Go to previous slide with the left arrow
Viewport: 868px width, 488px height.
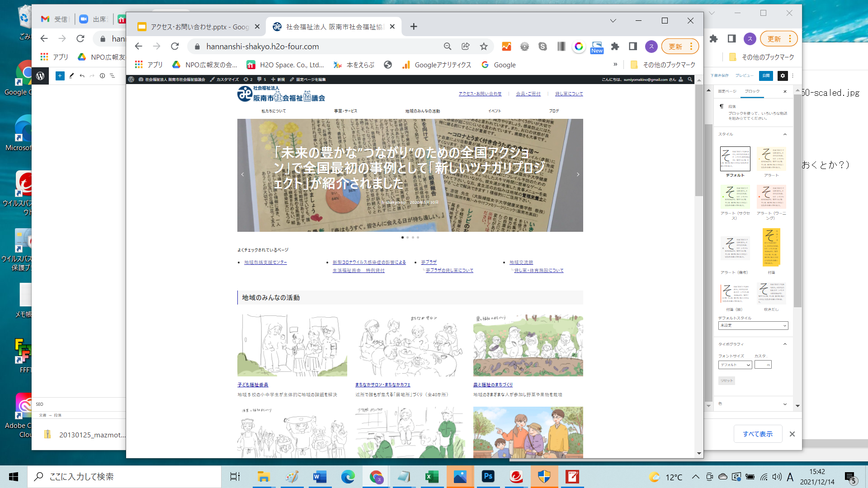pyautogui.click(x=243, y=174)
